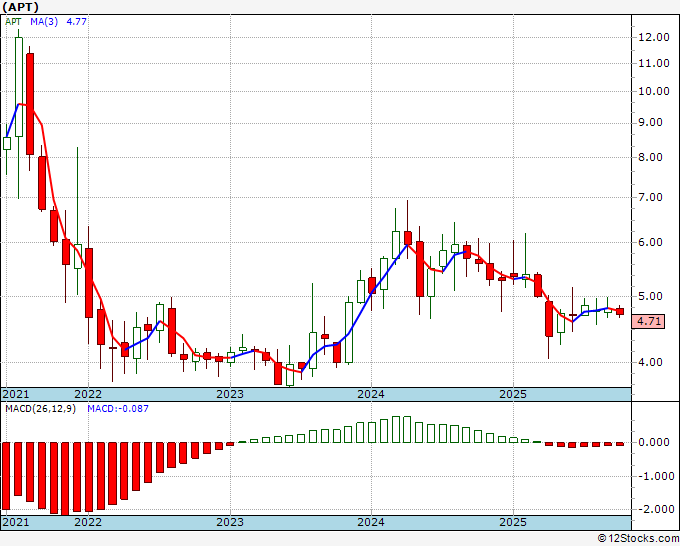
Task: Select 2022 on the MACD panel time axis
Action: click(88, 522)
